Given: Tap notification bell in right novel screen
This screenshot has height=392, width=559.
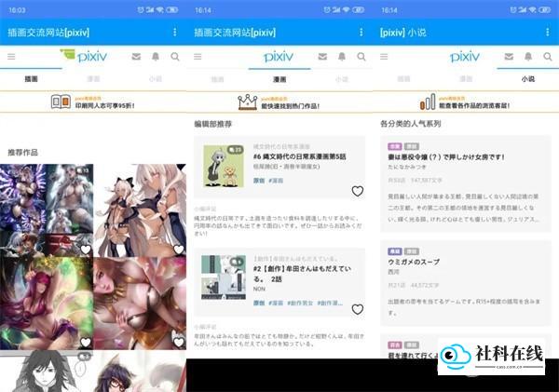Looking at the screenshot, I should (528, 56).
